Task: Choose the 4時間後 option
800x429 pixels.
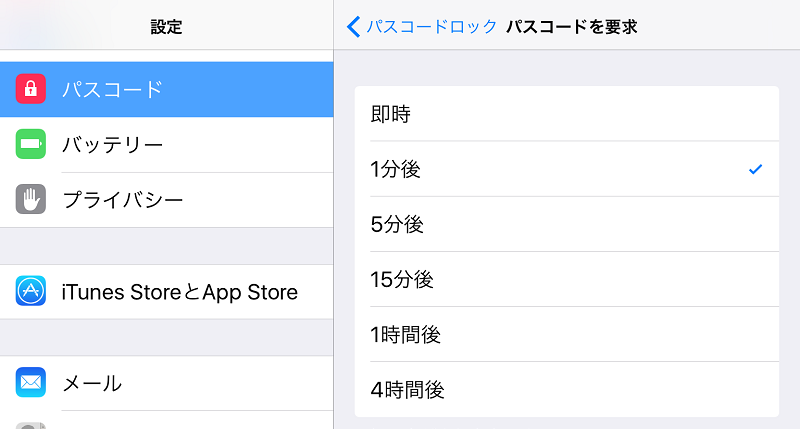Action: point(566,389)
